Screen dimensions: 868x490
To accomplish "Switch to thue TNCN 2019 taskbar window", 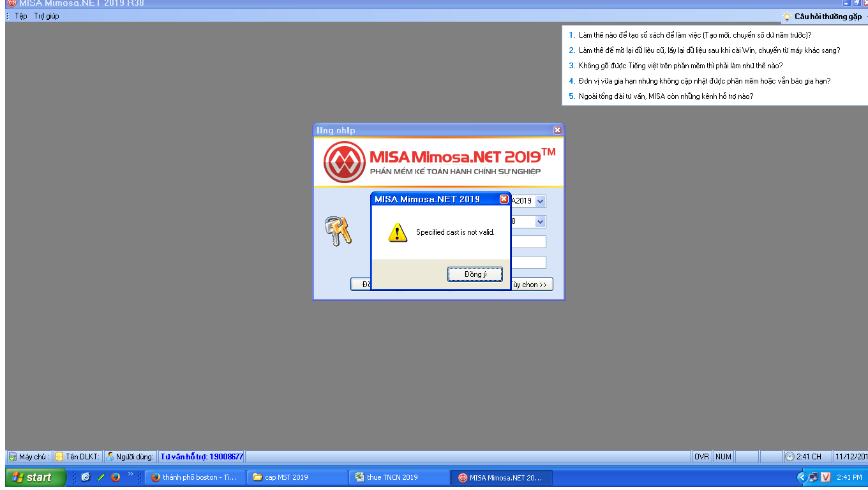I will coord(399,477).
